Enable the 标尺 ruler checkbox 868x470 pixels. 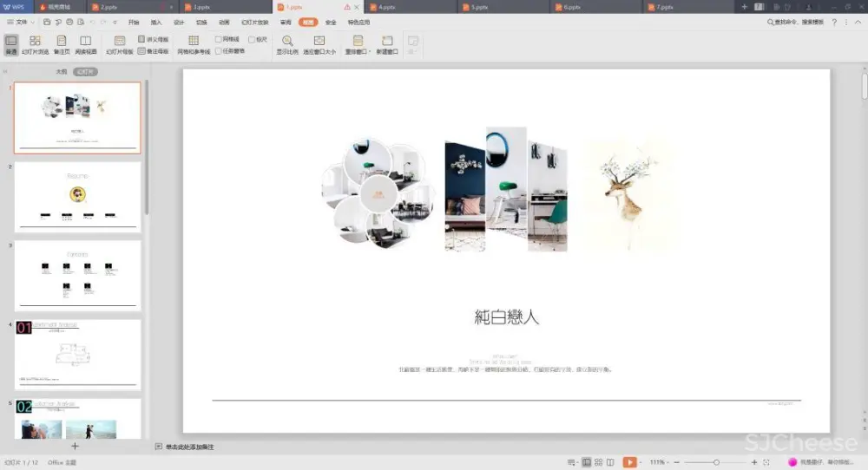tap(252, 39)
